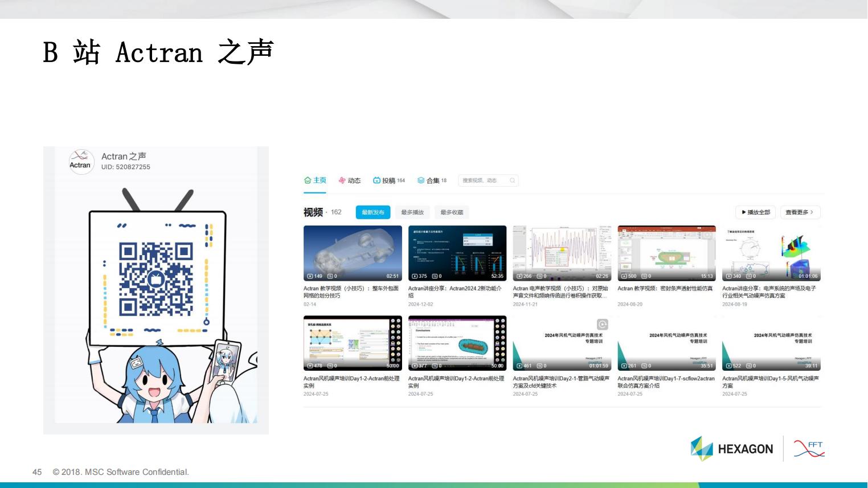Open the 查看更多 chevron arrow
Screen dimensions: 868x488
(812, 212)
